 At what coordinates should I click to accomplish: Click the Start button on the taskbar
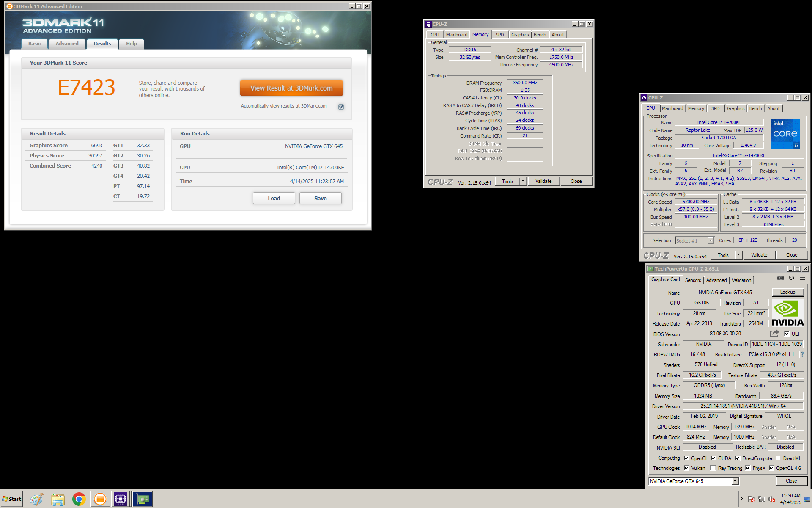click(11, 499)
